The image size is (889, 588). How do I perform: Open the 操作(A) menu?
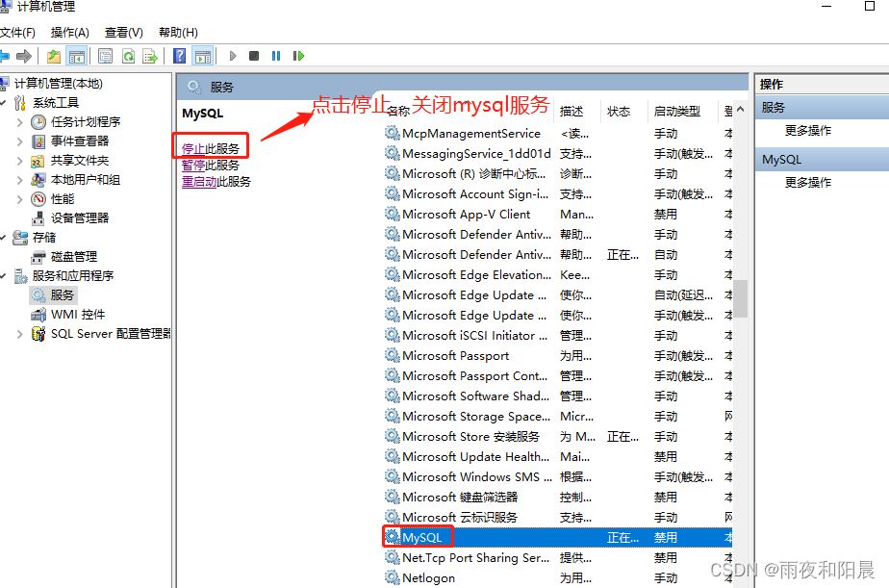pyautogui.click(x=69, y=33)
